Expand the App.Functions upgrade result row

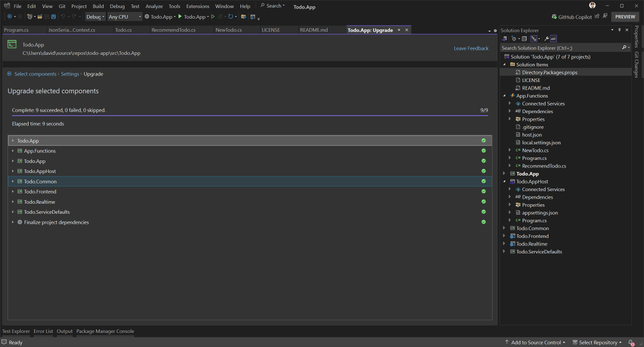click(x=13, y=151)
